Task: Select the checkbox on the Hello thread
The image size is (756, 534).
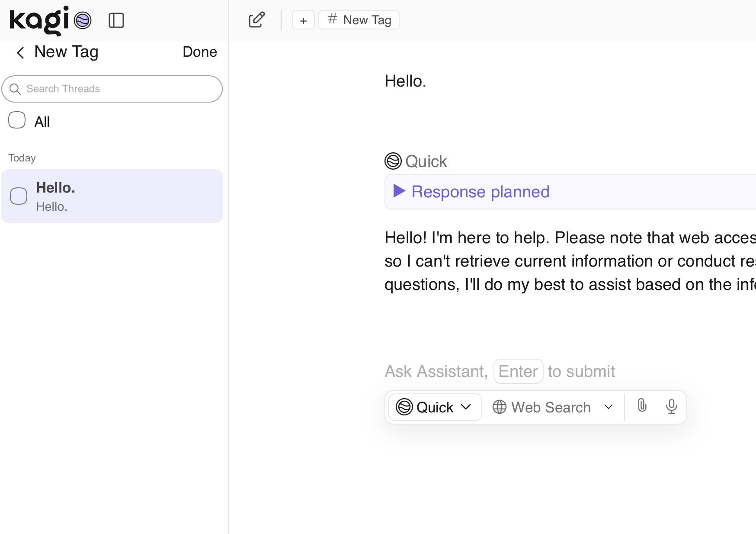Action: click(x=19, y=196)
